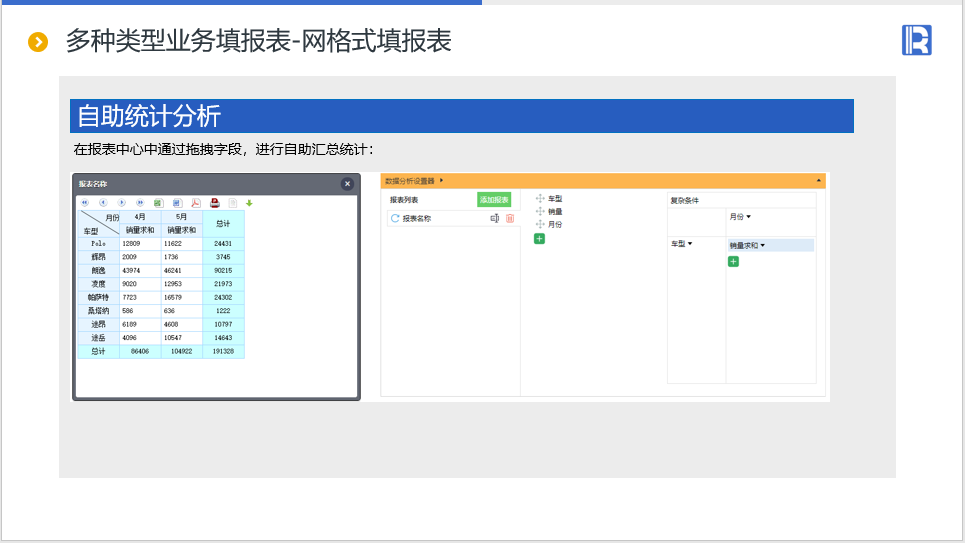Click the 添加报表 button
The width and height of the screenshot is (965, 543).
click(494, 199)
